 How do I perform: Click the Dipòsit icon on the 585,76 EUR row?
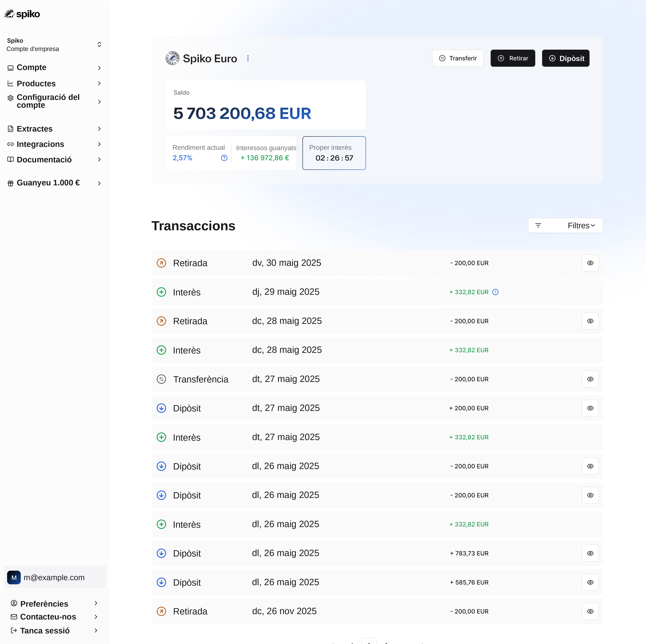(161, 582)
